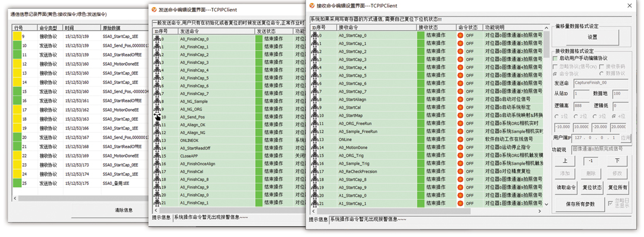The width and height of the screenshot is (644, 237).
Task: Click the green status swatch for A0_StartCap_0
Action: (x=421, y=35)
